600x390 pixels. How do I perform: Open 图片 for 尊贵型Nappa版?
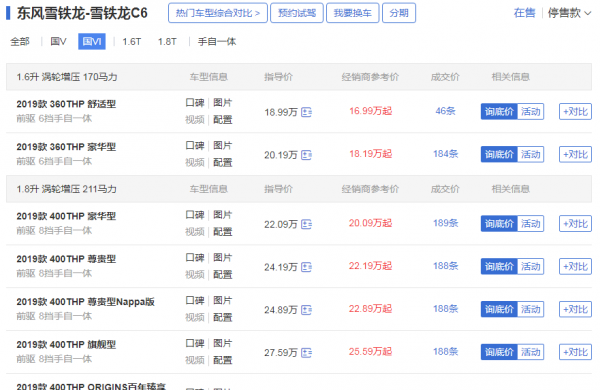click(223, 300)
